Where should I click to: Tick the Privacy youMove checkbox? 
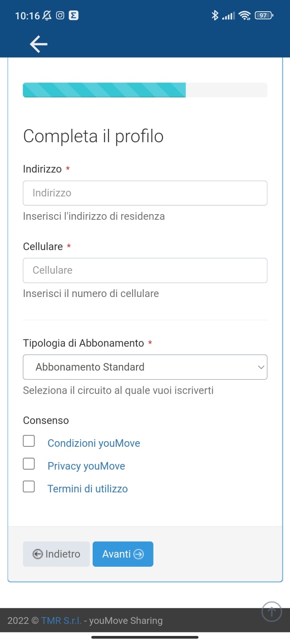(29, 464)
